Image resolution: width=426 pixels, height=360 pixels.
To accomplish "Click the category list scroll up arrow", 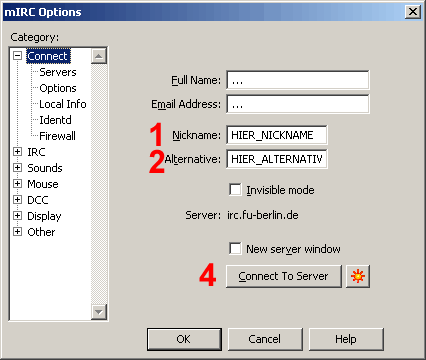I will [99, 56].
